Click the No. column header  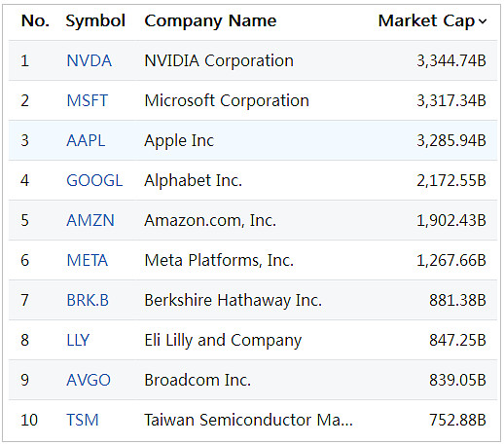35,20
